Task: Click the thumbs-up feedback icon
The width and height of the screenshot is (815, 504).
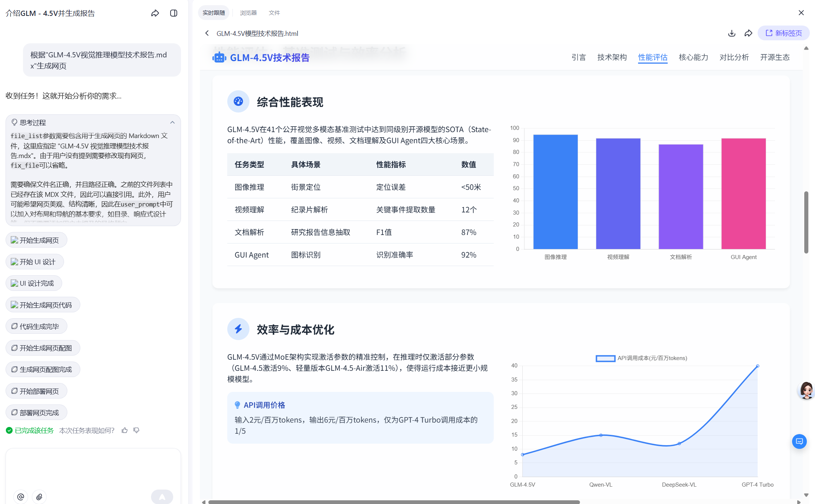Action: click(x=125, y=430)
